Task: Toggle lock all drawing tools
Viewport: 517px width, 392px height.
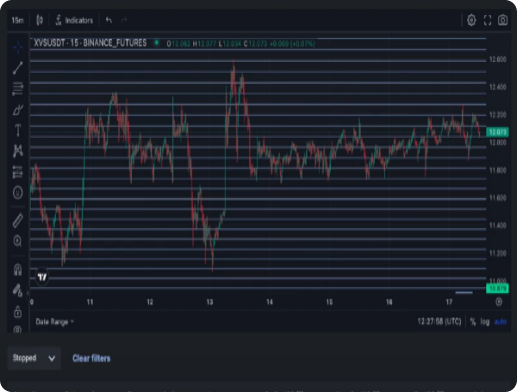Action: [x=18, y=312]
